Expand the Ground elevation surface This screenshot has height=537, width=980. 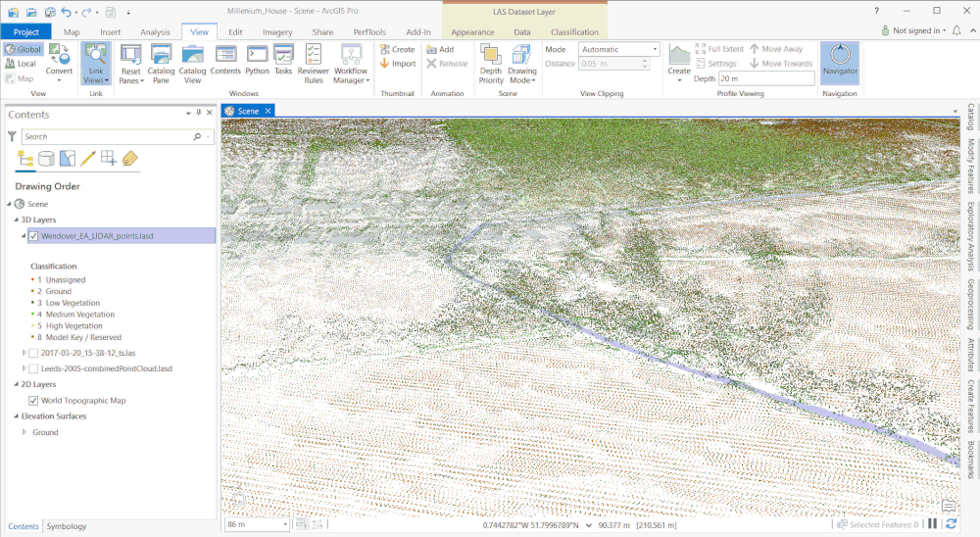coord(24,432)
